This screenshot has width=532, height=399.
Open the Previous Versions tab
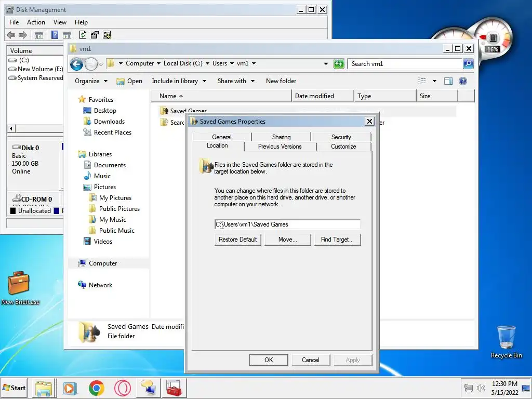[x=280, y=147]
